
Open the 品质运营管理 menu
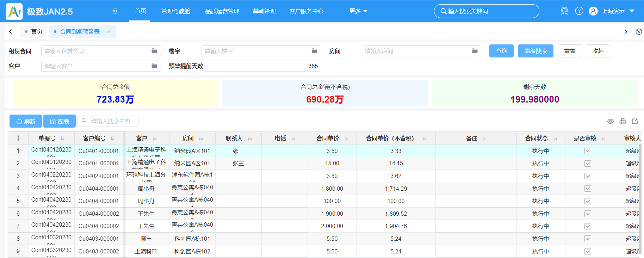click(x=222, y=11)
